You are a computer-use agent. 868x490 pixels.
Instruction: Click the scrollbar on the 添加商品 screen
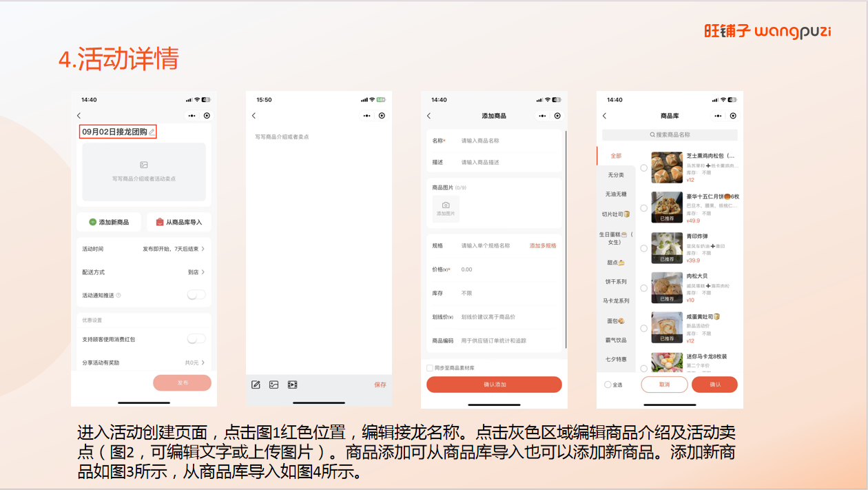point(566,240)
